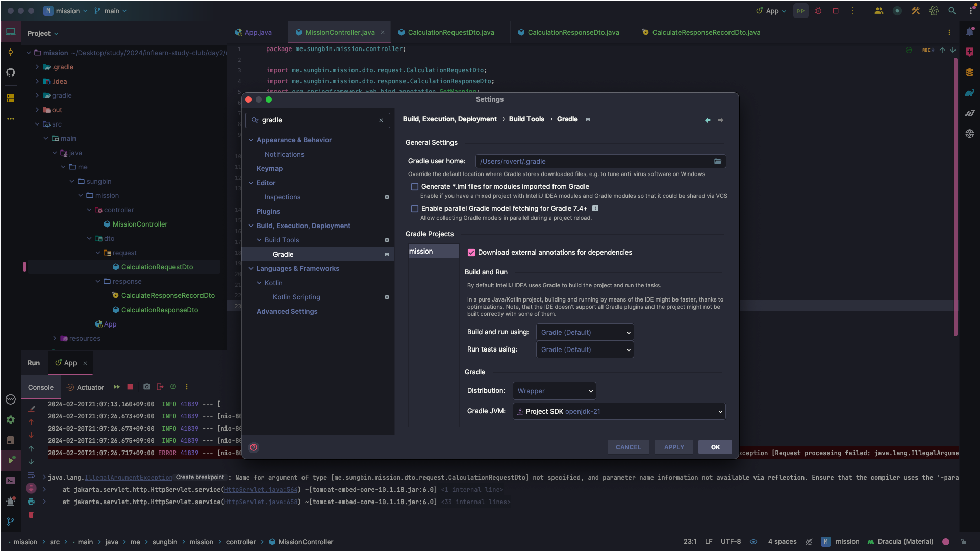Image resolution: width=980 pixels, height=551 pixels.
Task: Open the Gradle elephant tool window icon
Action: coord(969,93)
